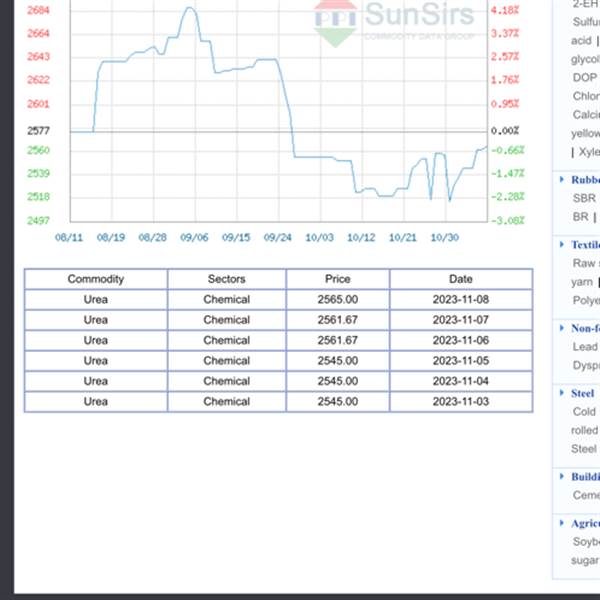Click the arrow icon beside the Non-ferrous category
Screen dimensions: 600x600
tap(561, 328)
